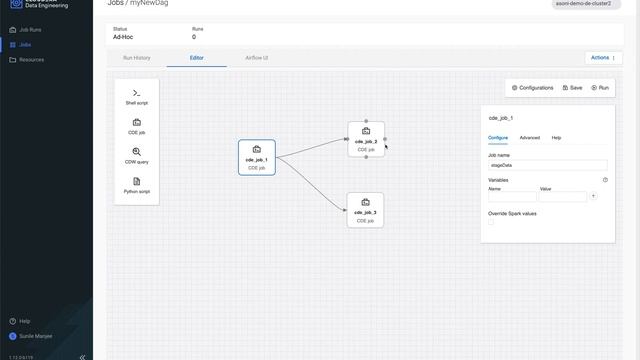Open the Sunile Manjee user profile
The image size is (640, 360).
click(31, 336)
